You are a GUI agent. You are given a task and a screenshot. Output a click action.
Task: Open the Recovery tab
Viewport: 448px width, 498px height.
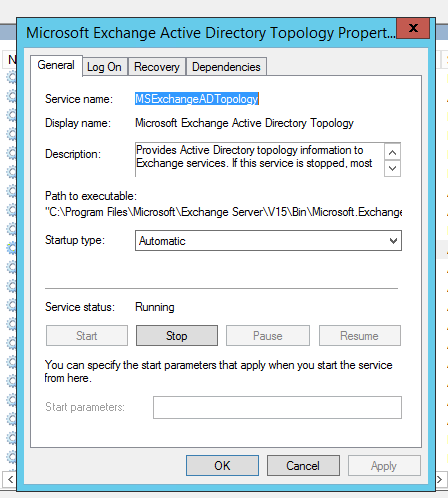157,67
